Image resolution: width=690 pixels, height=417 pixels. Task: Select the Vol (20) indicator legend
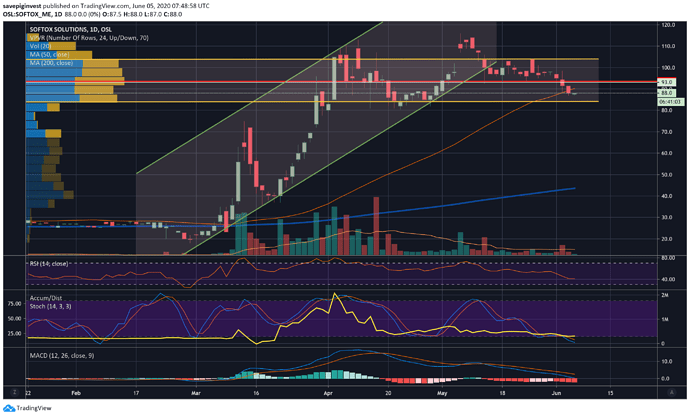point(40,46)
